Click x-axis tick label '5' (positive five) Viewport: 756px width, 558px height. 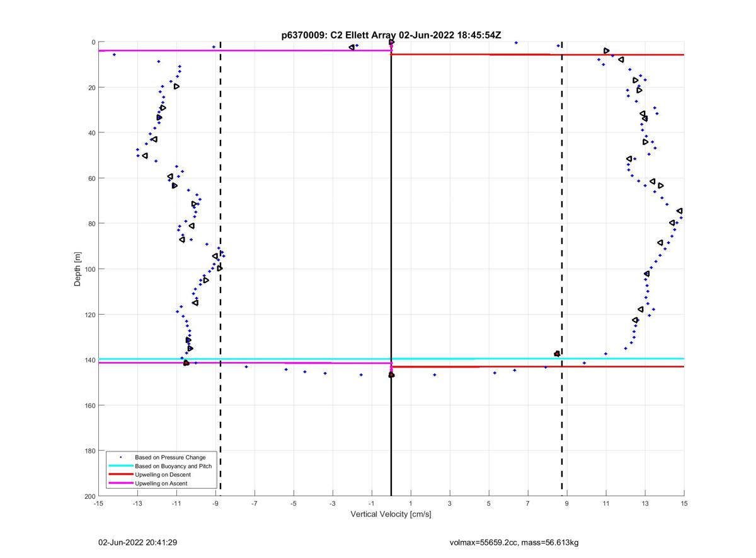[489, 503]
